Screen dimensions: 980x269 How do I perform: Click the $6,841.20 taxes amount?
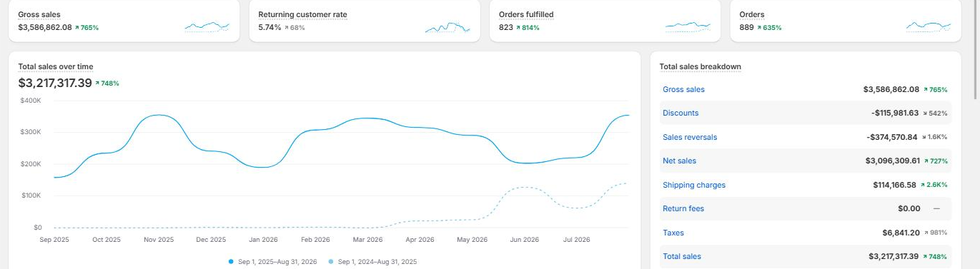point(901,233)
